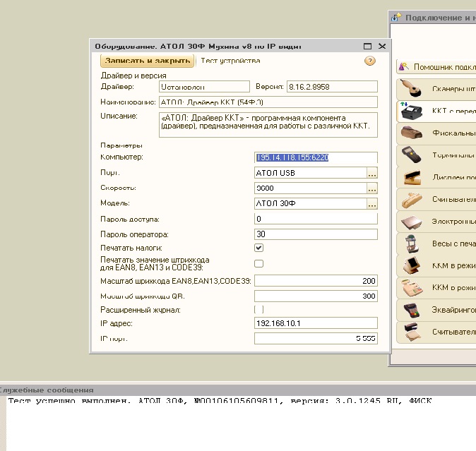Image resolution: width=476 pixels, height=451 pixels.
Task: Open the Модель selection button
Action: pyautogui.click(x=372, y=204)
